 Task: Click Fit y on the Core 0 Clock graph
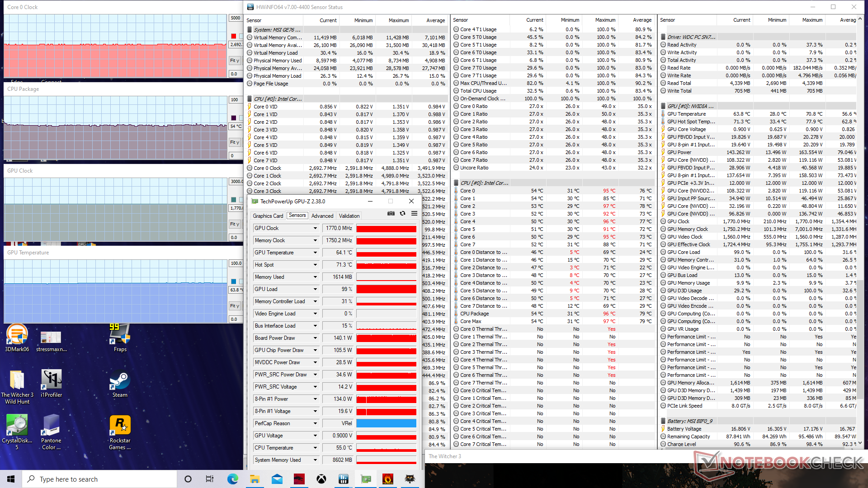pos(235,61)
